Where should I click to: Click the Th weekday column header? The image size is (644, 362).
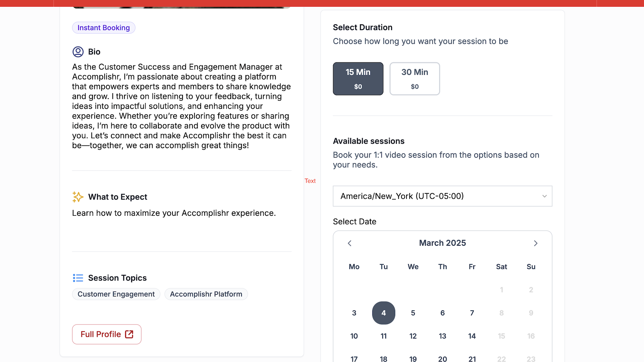click(x=442, y=266)
